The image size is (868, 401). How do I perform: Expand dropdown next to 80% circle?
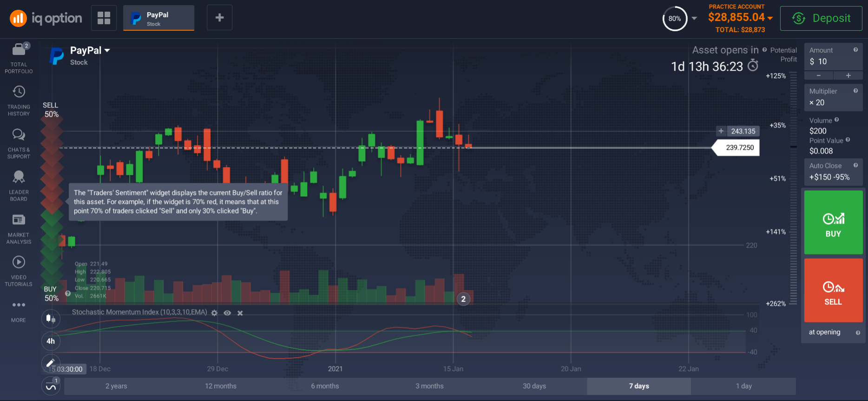pyautogui.click(x=694, y=19)
